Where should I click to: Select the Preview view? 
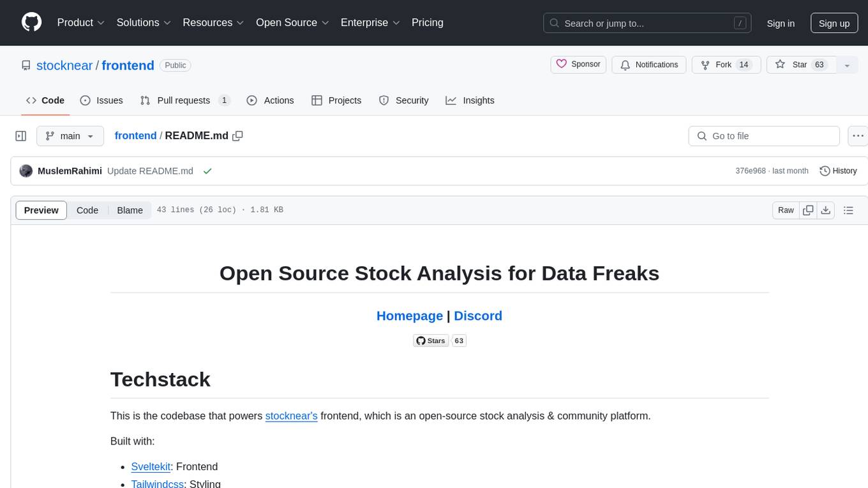[x=41, y=210]
